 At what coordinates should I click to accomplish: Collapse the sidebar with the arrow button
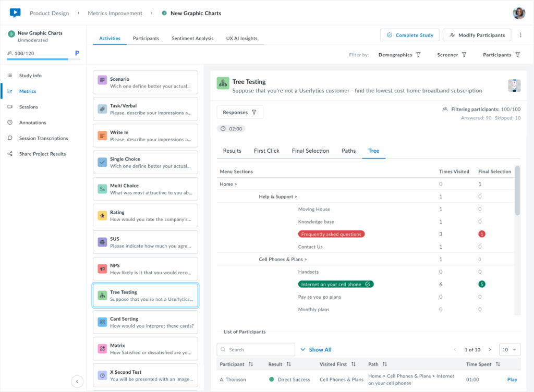77,382
